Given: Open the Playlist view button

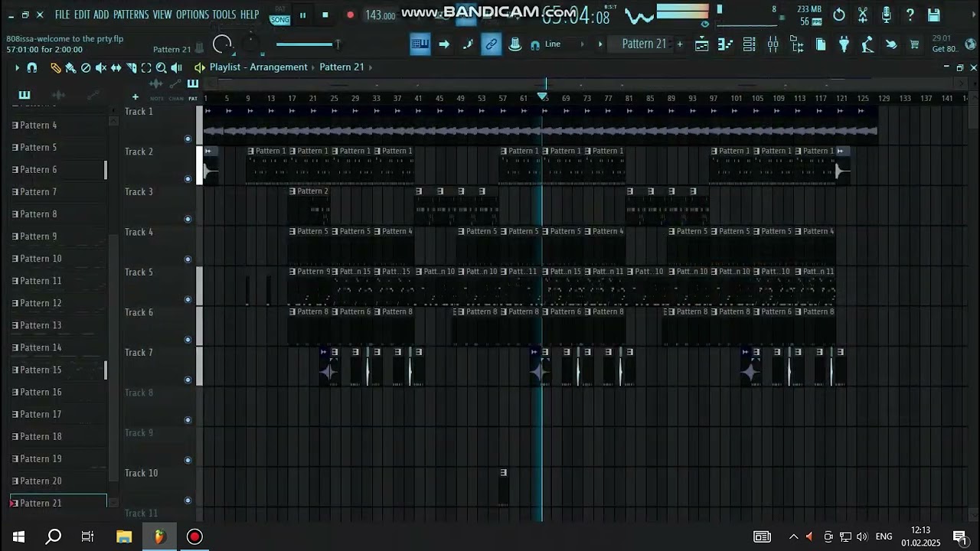Looking at the screenshot, I should pyautogui.click(x=702, y=45).
